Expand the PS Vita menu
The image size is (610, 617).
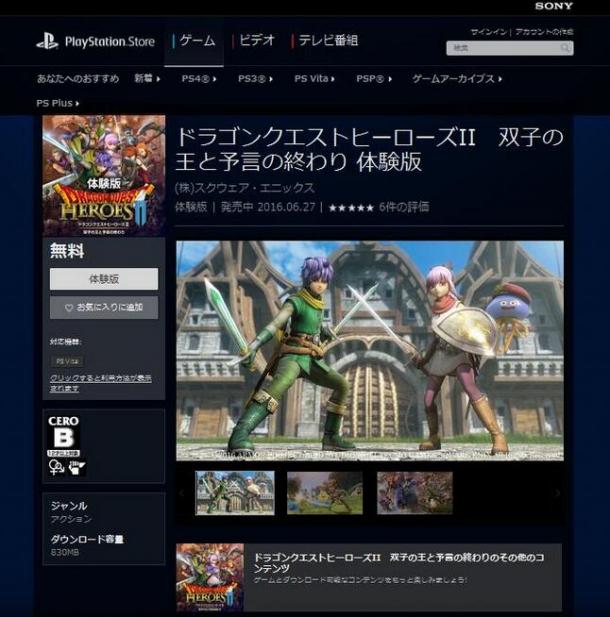[314, 79]
